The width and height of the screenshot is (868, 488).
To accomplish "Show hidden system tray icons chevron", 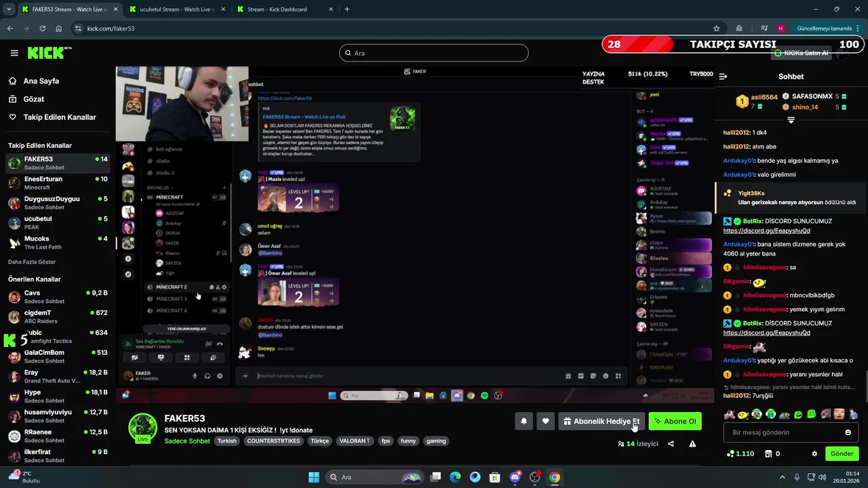I will pyautogui.click(x=782, y=477).
